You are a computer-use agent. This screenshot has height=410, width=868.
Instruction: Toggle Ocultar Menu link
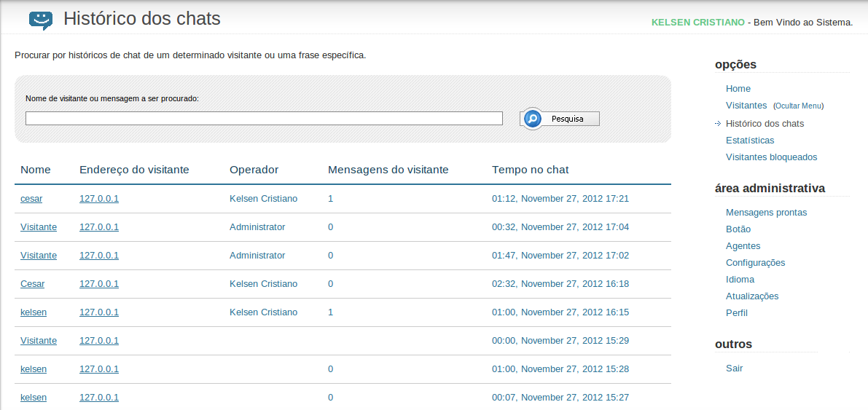798,106
